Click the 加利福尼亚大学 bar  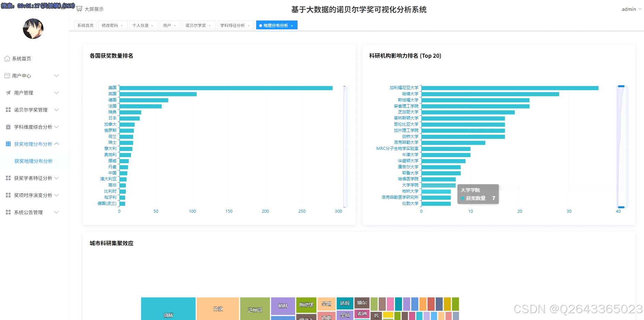510,88
